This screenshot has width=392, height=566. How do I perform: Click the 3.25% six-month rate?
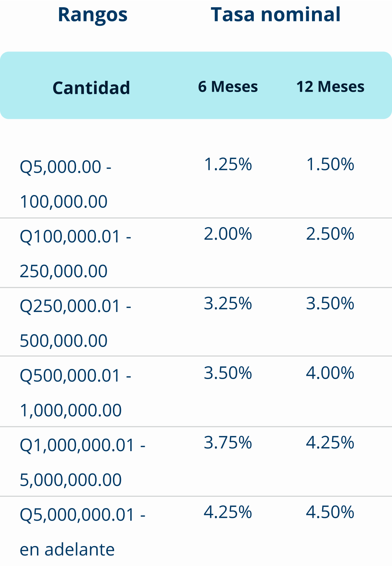pyautogui.click(x=228, y=303)
